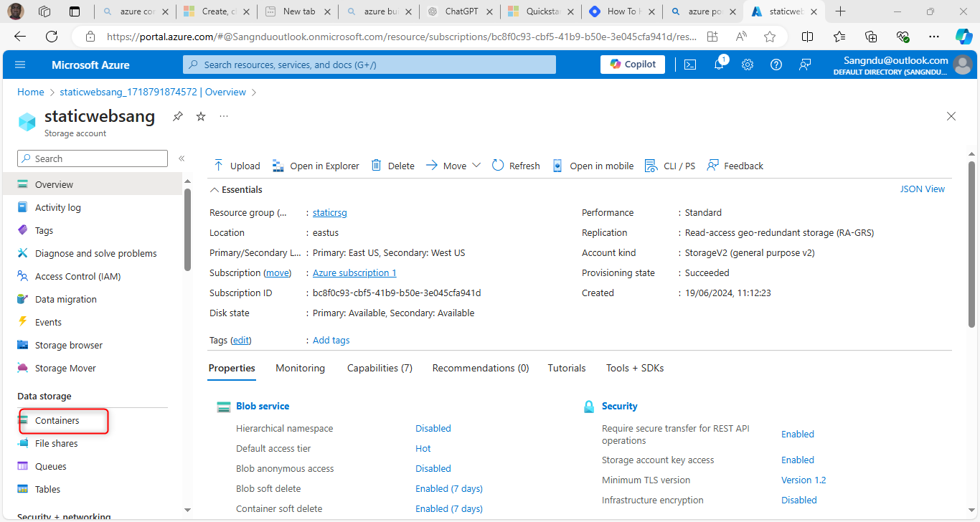Click the Add tags link

[331, 341]
